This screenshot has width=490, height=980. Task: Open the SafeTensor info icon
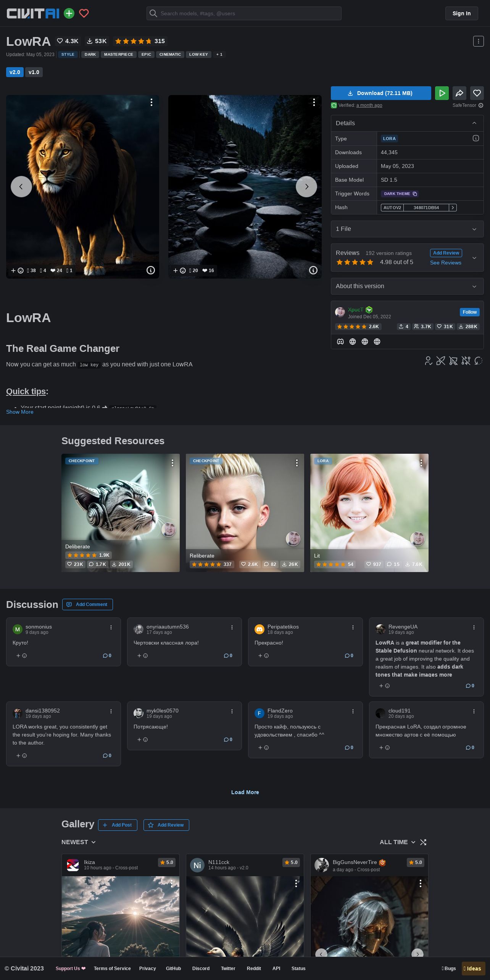pos(481,105)
